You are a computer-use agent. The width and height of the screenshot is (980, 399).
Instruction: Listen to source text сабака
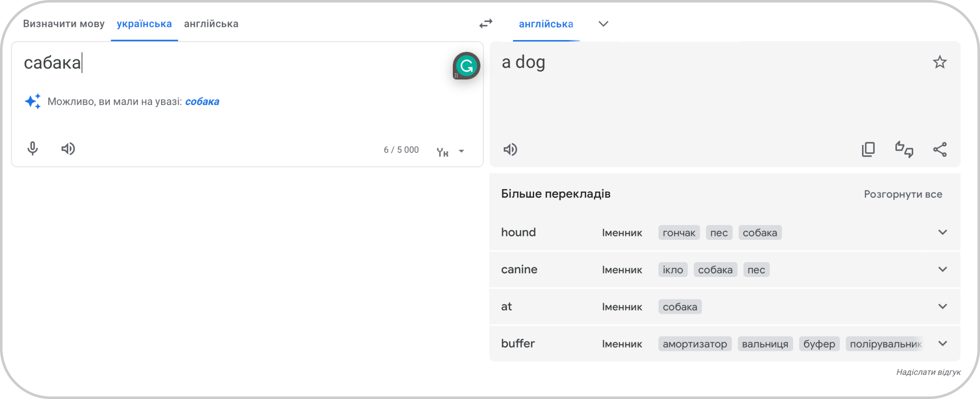point(68,149)
